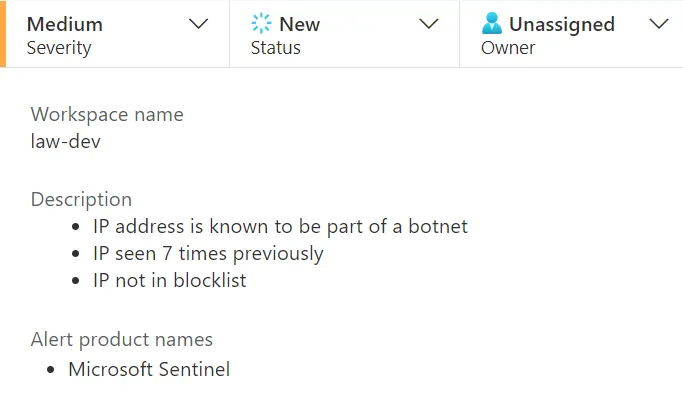
Task: Click the Workspace name label
Action: click(x=107, y=114)
